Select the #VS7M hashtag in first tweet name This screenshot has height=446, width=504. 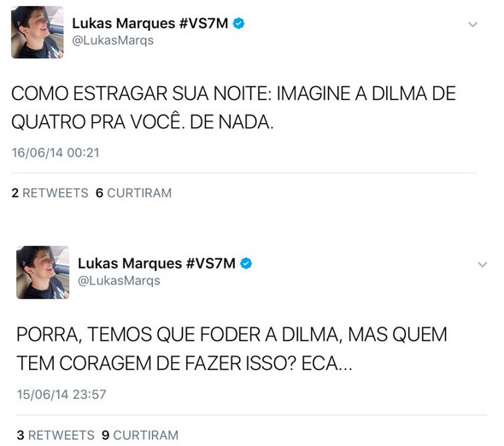click(203, 23)
